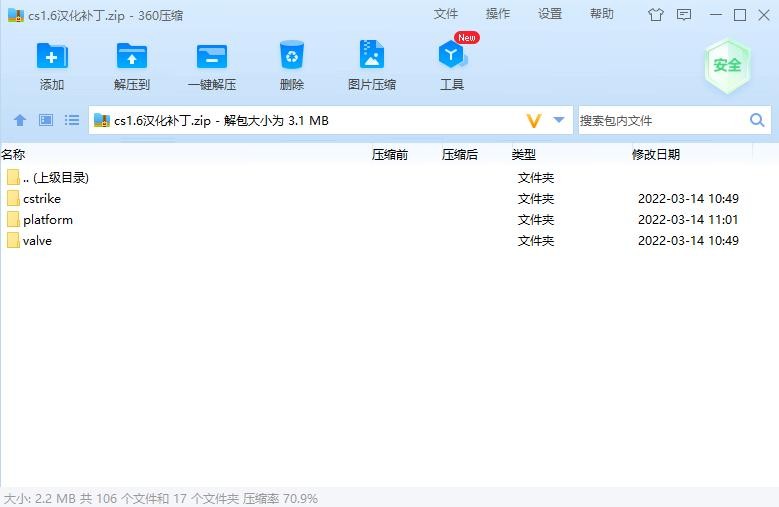Run One-click Extract (一键解压)
Viewport: 779px width, 507px height.
tap(212, 57)
